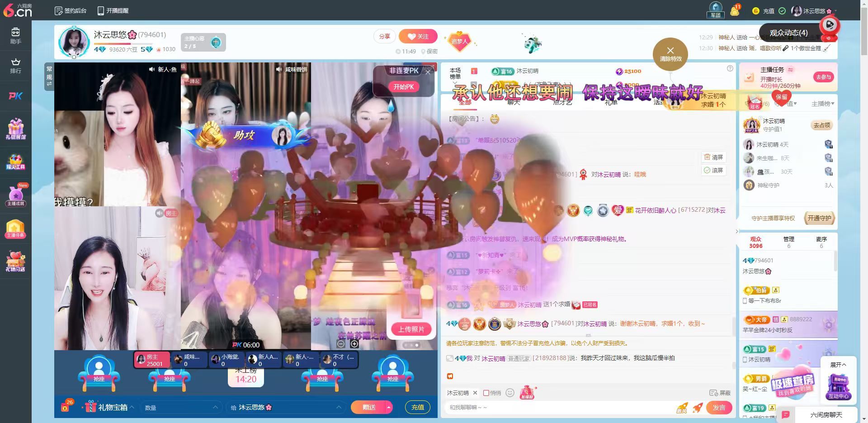
Task: Mute the 咸味苦饼 video stream
Action: (279, 69)
